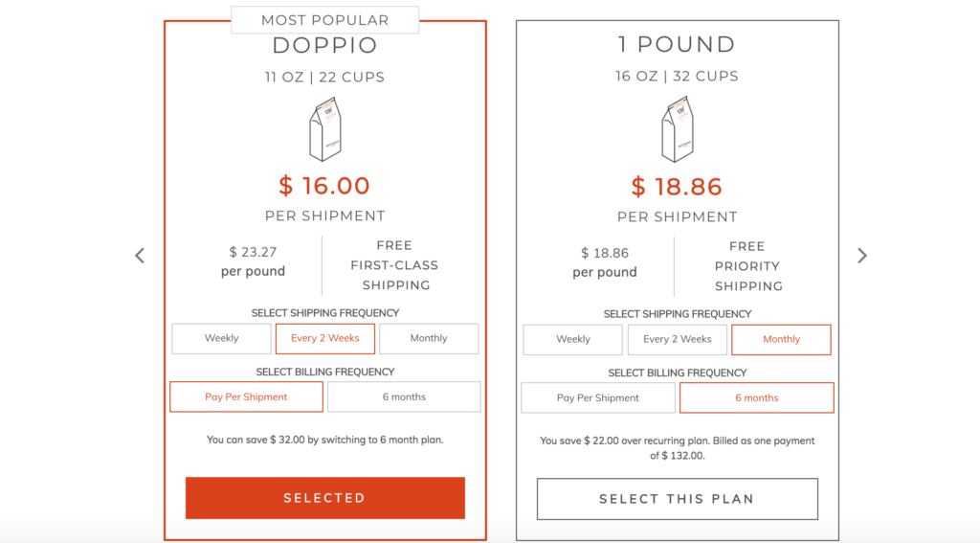Select Weekly shipping for Doppio plan

tap(221, 338)
